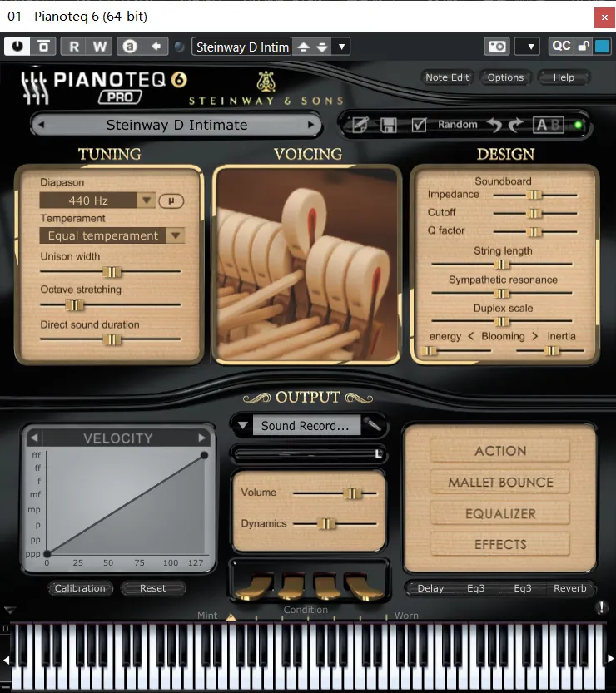Click the Sympathetic resonance slider handle
The height and width of the screenshot is (693, 616).
(501, 293)
